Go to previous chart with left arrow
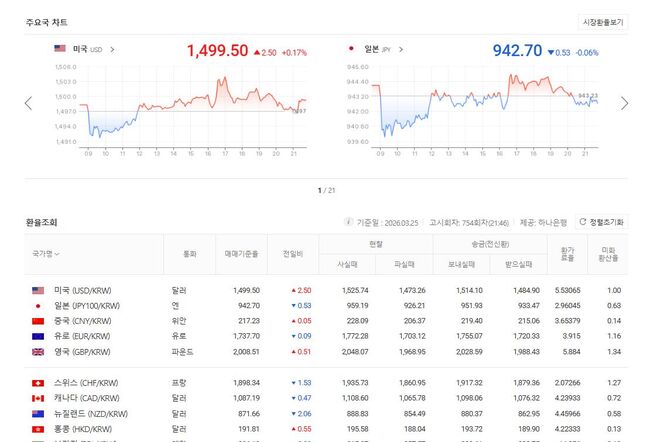The height and width of the screenshot is (442, 650). (x=28, y=103)
